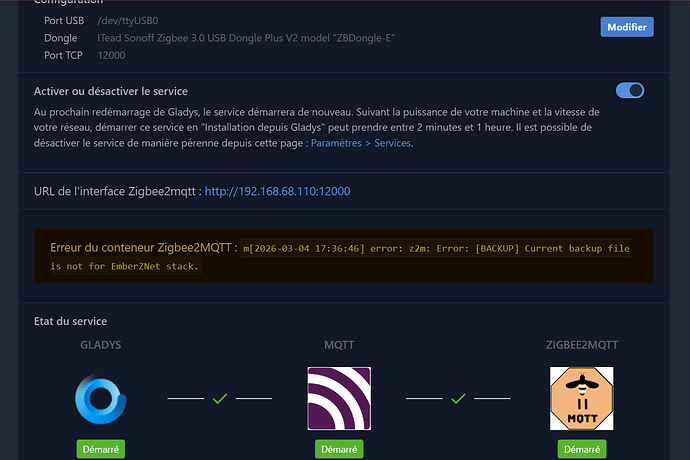Click the "Etat du service" heading
690x460 pixels.
[71, 321]
